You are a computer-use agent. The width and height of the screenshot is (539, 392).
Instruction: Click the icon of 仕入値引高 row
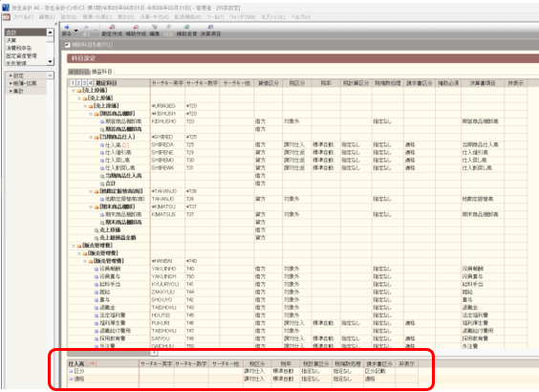[x=102, y=153]
